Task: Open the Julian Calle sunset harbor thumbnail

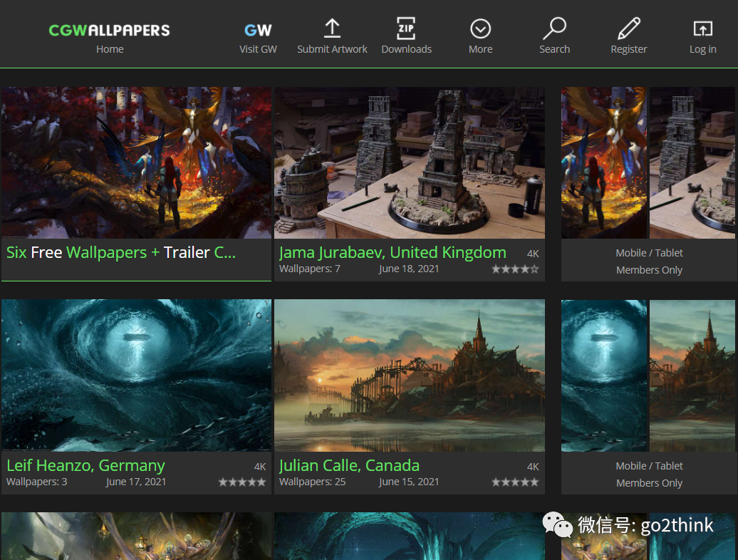Action: click(410, 375)
